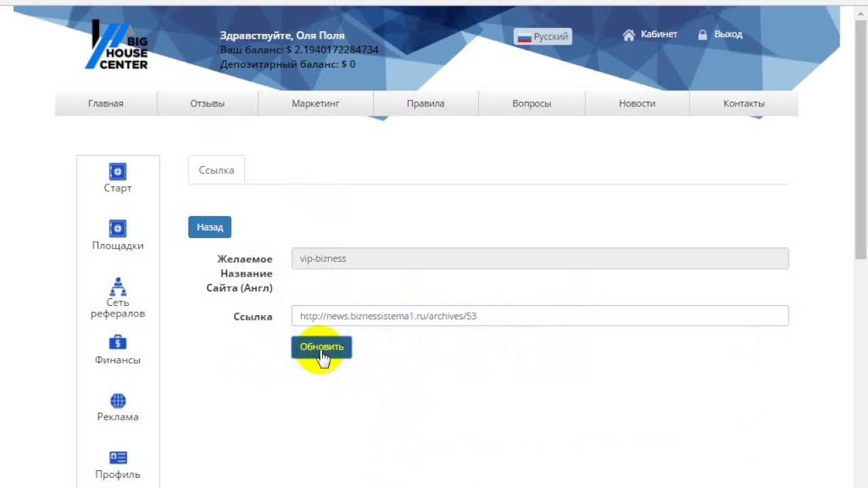Click the Депозитарный баланс text
Image resolution: width=868 pixels, height=488 pixels.
(288, 64)
